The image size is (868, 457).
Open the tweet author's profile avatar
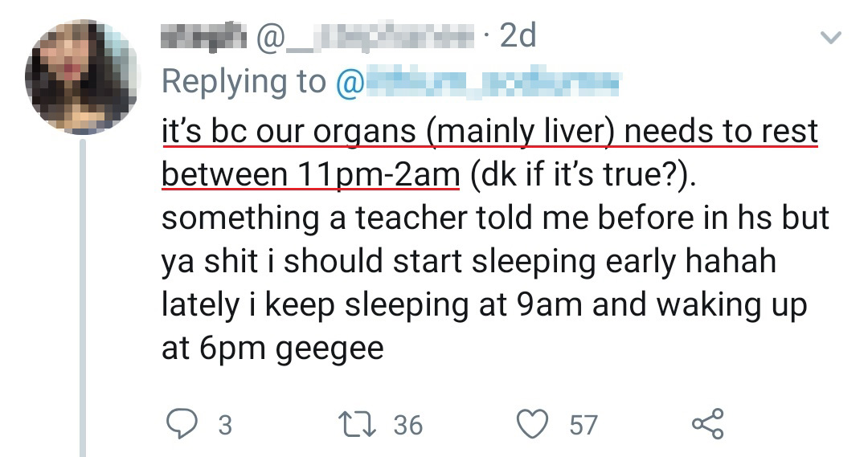point(80,76)
